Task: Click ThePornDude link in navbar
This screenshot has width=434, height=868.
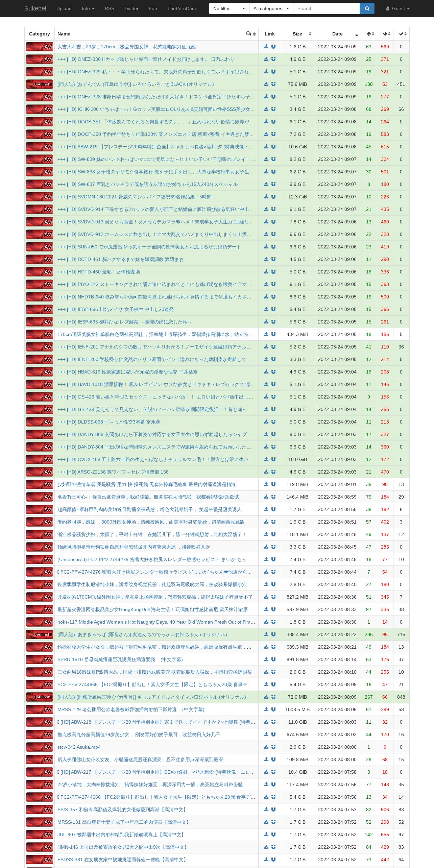Action: 182,8
